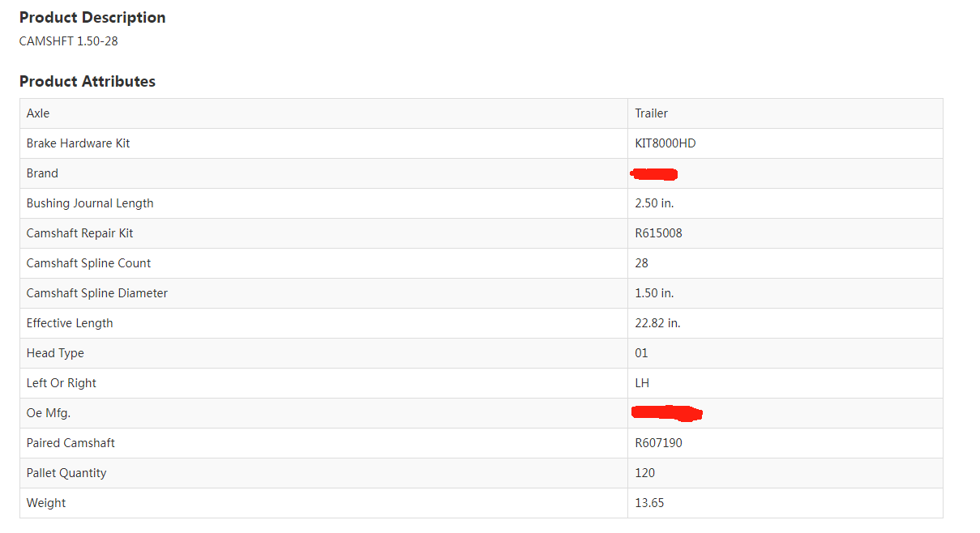Image resolution: width=980 pixels, height=533 pixels.
Task: Click the Weight value 13.65
Action: (x=649, y=503)
